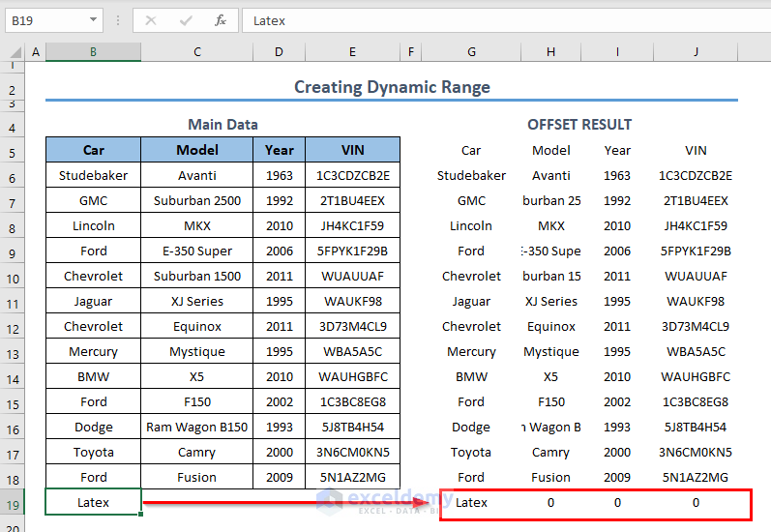The height and width of the screenshot is (532, 771).
Task: Select the 2009 cell in column I
Action: pyautogui.click(x=617, y=477)
